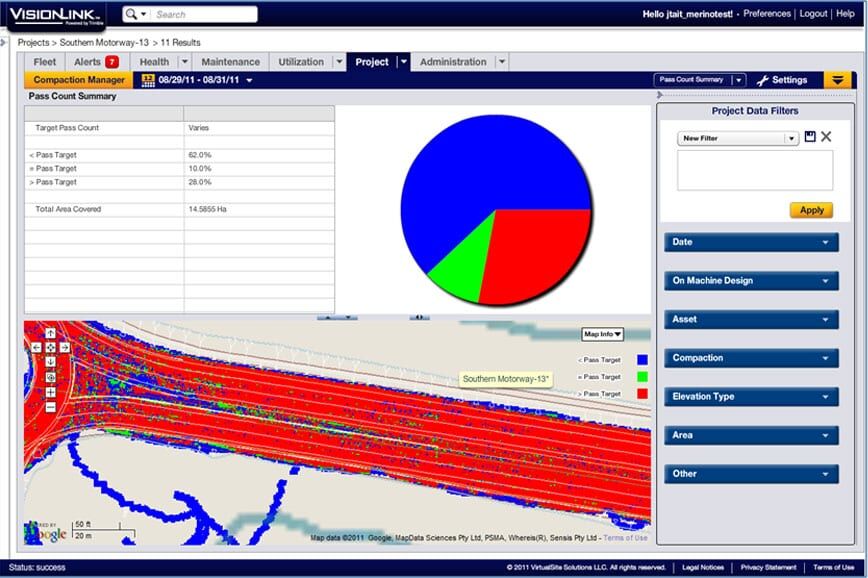
Task: Open the New Filter combo box
Action: pos(738,138)
